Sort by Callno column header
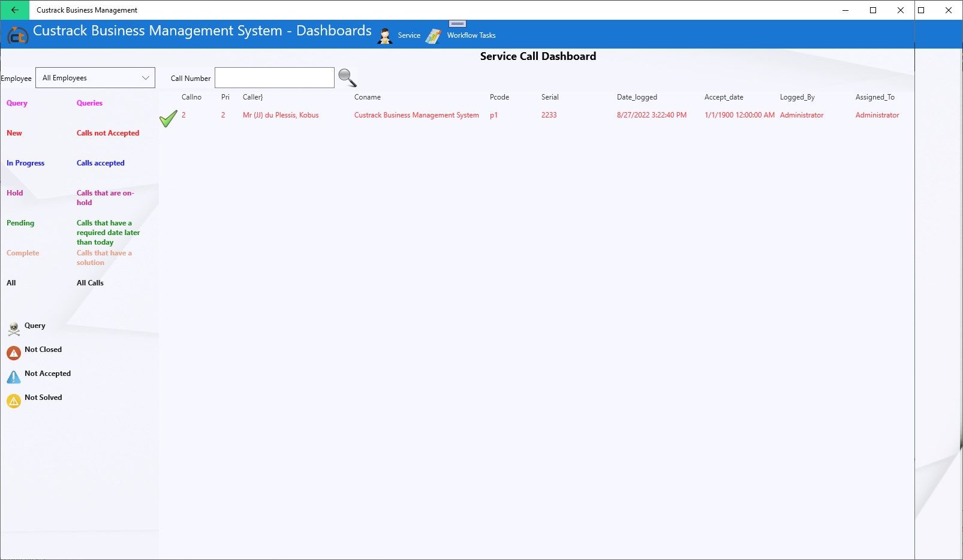The image size is (963, 560). [191, 97]
